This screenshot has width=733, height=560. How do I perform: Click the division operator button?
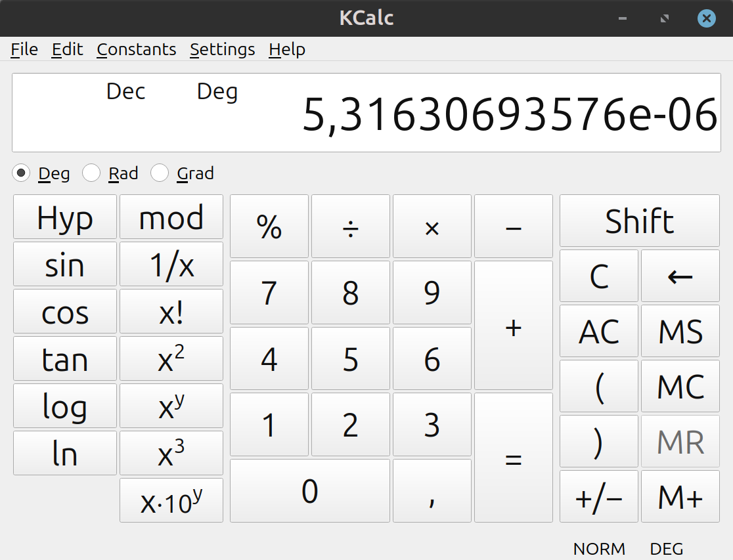coord(350,226)
